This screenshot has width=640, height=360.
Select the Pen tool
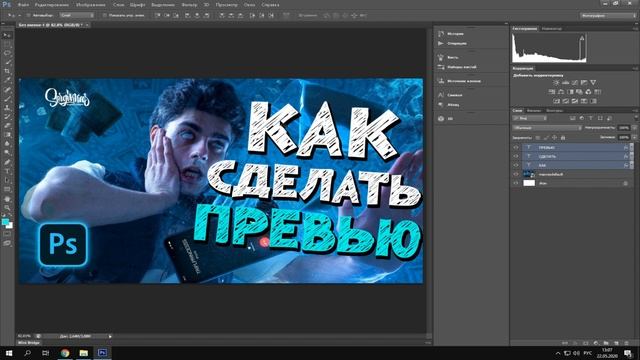coord(7,162)
